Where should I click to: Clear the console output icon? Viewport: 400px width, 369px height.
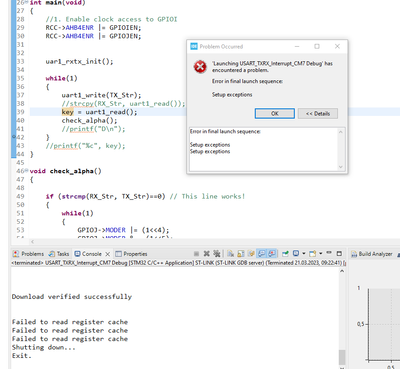point(230,254)
